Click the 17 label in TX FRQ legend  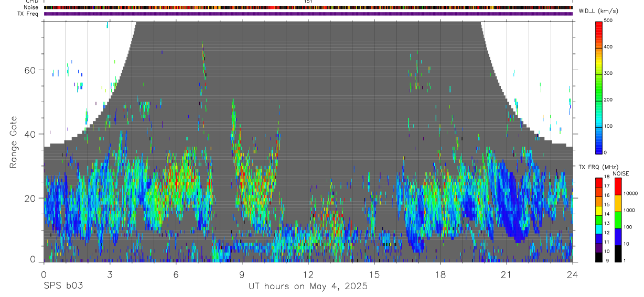[606, 186]
